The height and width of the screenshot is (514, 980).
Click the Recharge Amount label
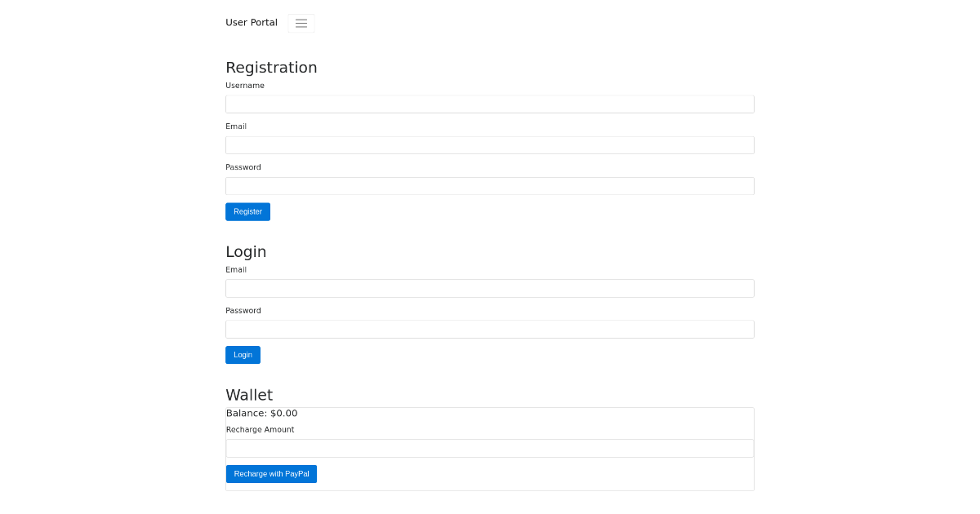(x=260, y=429)
